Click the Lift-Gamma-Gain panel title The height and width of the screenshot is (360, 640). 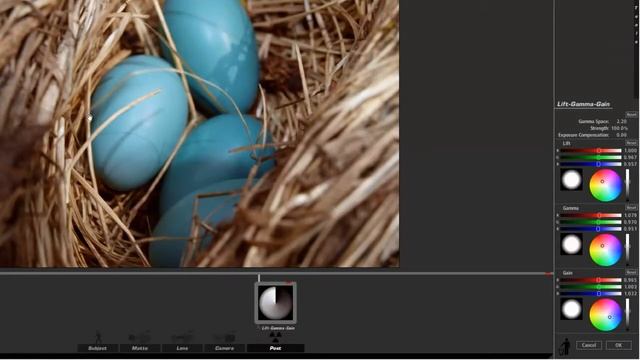point(584,104)
